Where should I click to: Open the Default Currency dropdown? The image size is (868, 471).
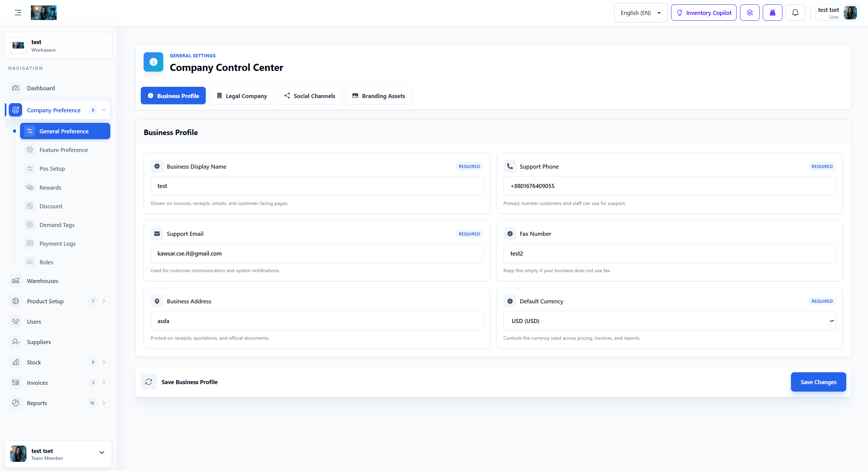[x=669, y=321]
